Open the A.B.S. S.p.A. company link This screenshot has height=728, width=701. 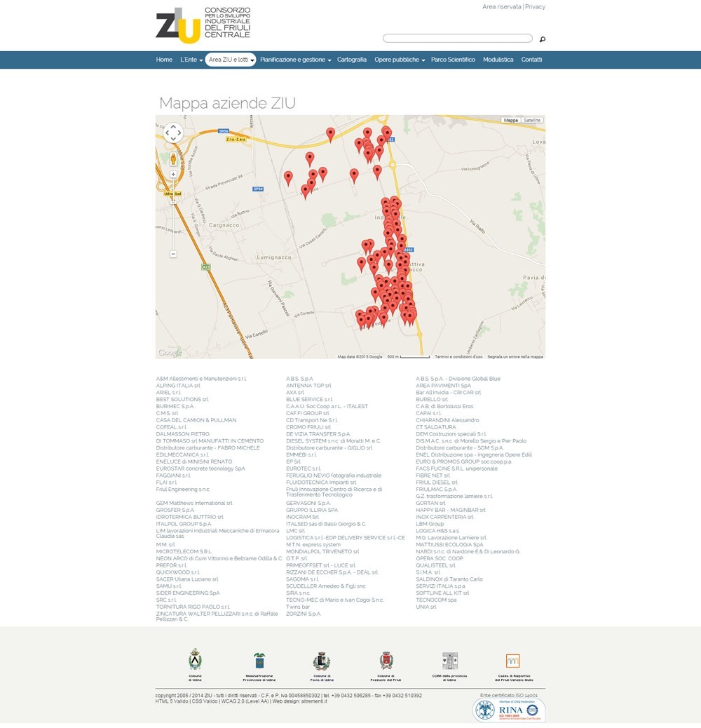(x=300, y=379)
